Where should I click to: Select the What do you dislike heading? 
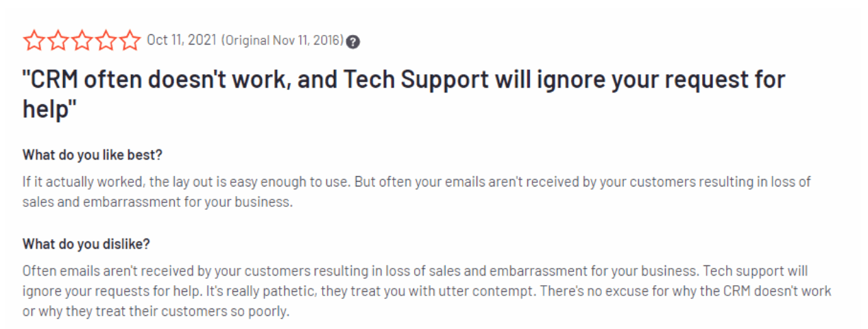tap(86, 243)
